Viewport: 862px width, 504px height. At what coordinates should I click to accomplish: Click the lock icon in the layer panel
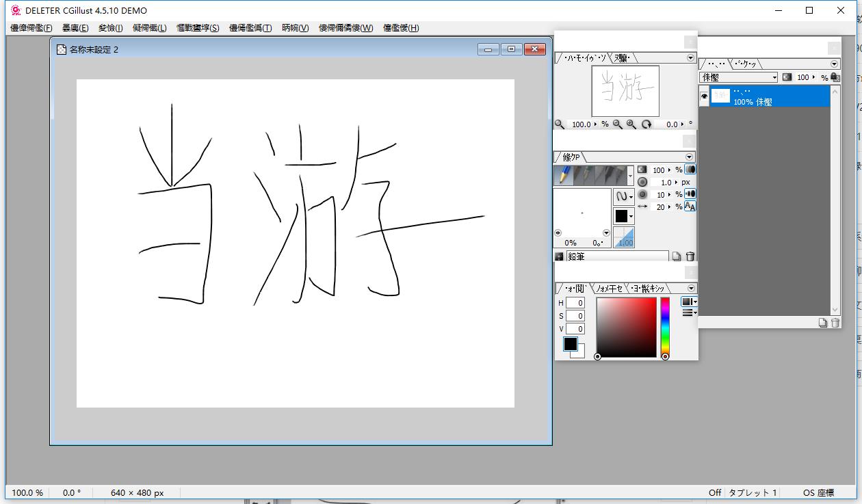834,77
